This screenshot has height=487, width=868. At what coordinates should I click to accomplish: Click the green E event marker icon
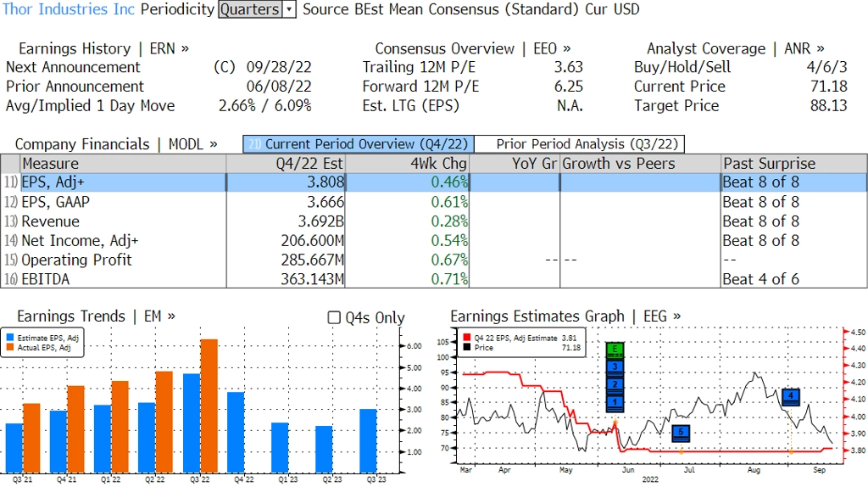click(x=615, y=350)
